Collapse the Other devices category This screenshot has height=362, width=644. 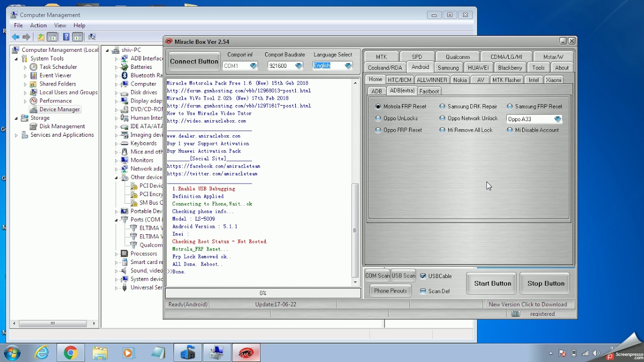click(116, 177)
